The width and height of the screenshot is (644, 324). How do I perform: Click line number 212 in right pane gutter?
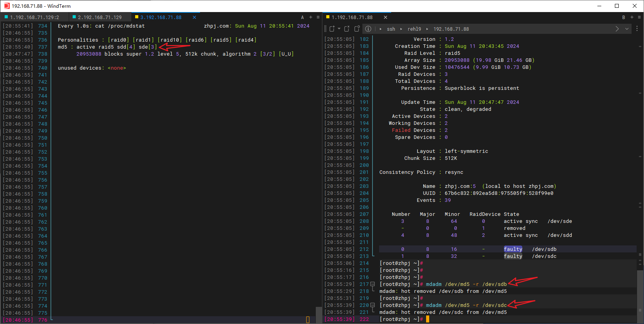point(364,249)
